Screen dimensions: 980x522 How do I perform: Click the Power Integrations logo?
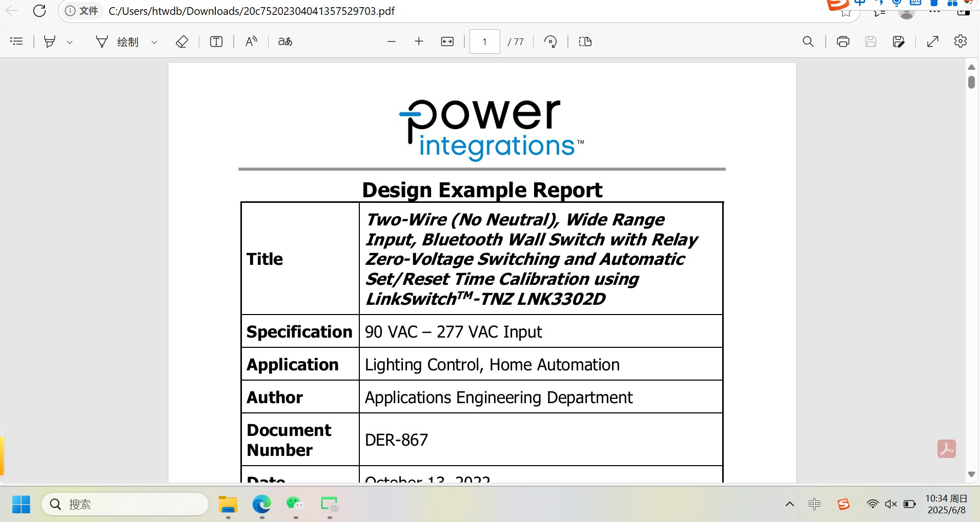coord(492,130)
